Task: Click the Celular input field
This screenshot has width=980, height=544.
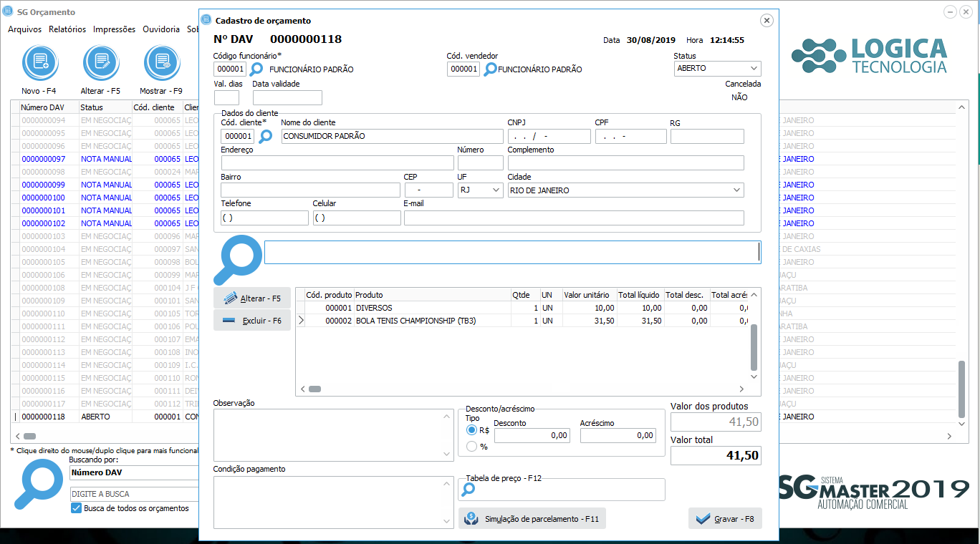Action: [x=357, y=218]
